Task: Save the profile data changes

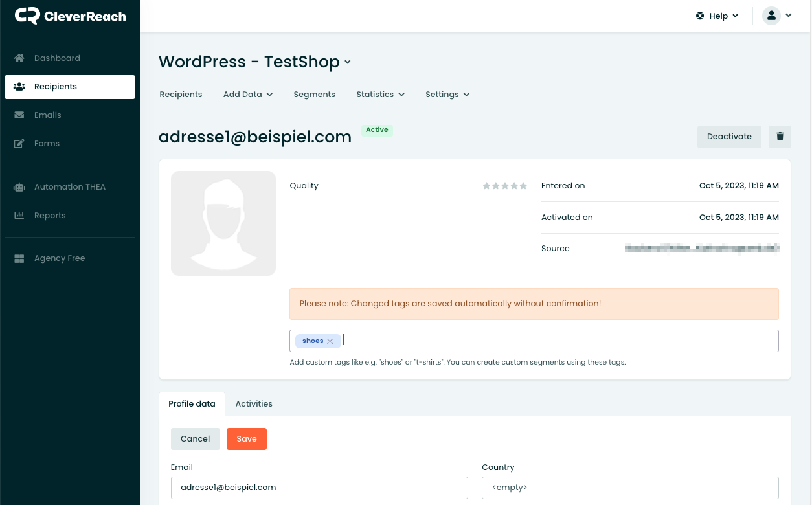Action: [x=246, y=438]
